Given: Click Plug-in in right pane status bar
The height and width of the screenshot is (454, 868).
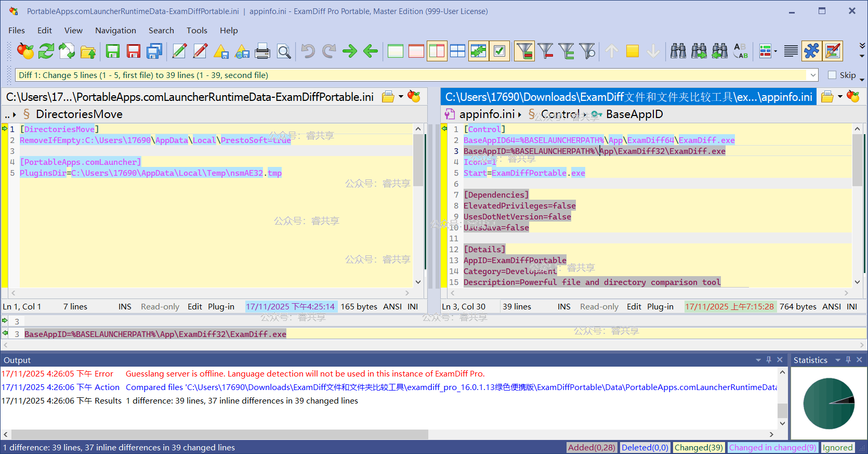Looking at the screenshot, I should [x=660, y=306].
